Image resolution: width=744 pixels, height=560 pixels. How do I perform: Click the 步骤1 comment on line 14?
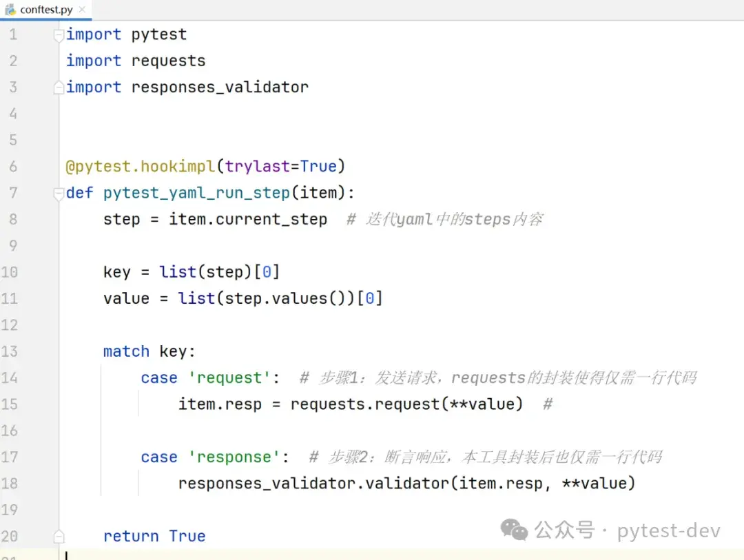pos(499,378)
